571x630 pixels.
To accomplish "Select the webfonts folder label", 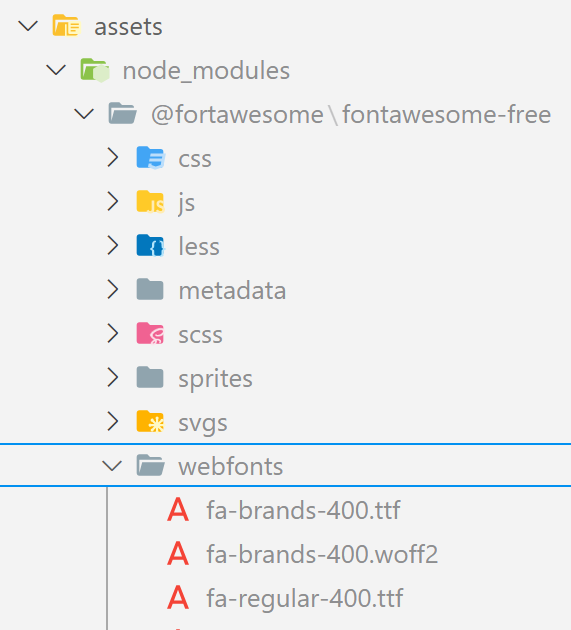I will 231,466.
